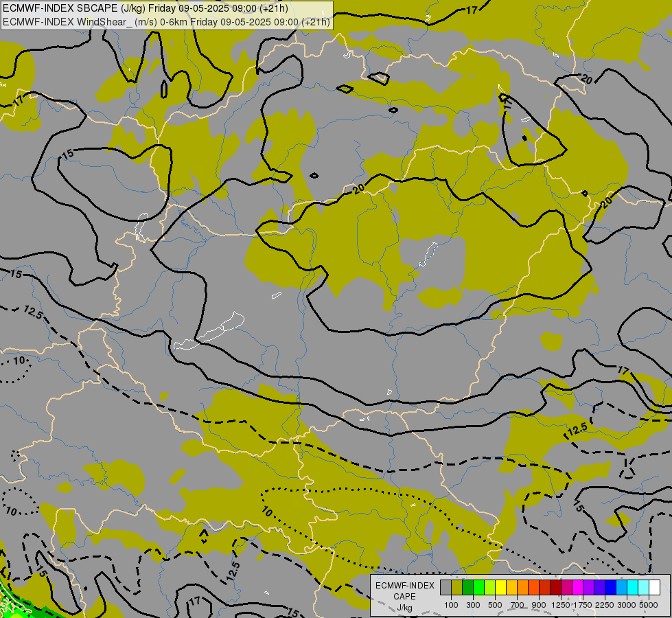Click the 1250 tick label in legend
672x618 pixels.
pyautogui.click(x=561, y=605)
